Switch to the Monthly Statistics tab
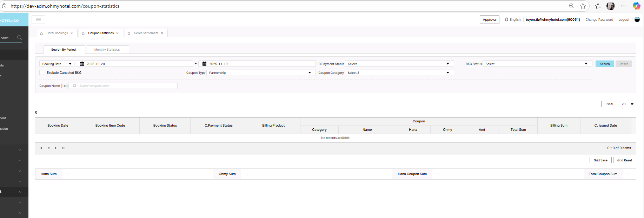This screenshot has width=644, height=218. [x=107, y=50]
